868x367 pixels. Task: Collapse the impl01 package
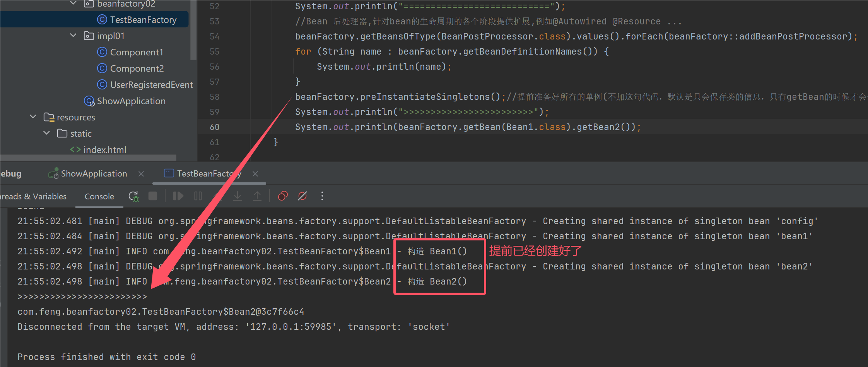pyautogui.click(x=73, y=36)
